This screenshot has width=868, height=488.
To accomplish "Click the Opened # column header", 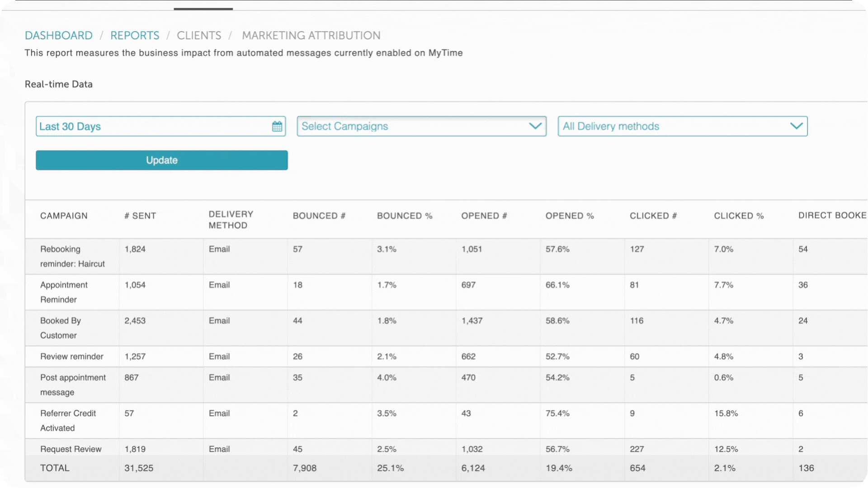I will pyautogui.click(x=484, y=216).
